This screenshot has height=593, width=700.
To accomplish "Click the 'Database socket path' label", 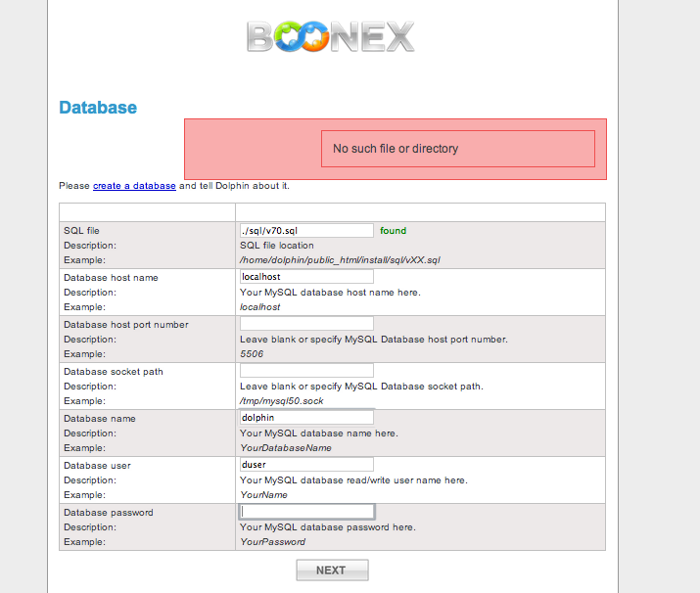I will [114, 372].
